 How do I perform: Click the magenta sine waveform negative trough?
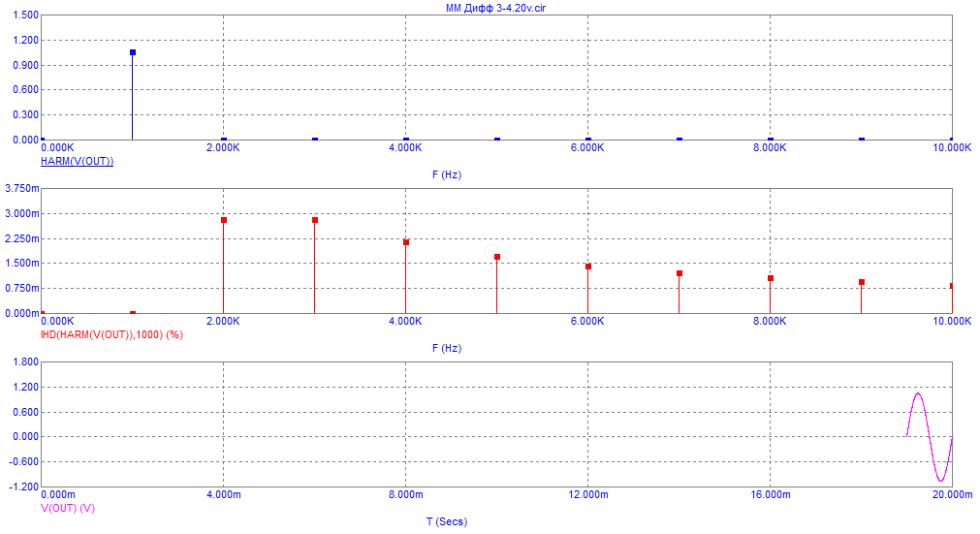pos(940,481)
